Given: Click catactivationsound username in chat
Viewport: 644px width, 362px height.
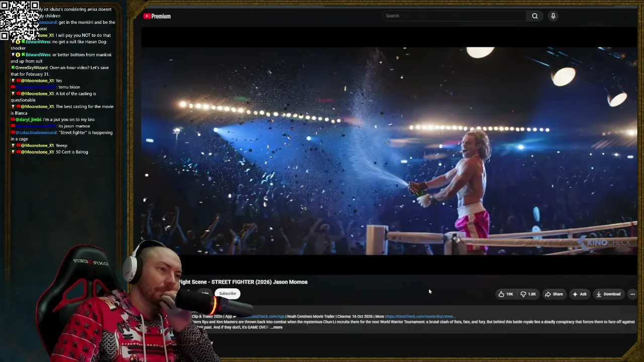Looking at the screenshot, I should 36,133.
